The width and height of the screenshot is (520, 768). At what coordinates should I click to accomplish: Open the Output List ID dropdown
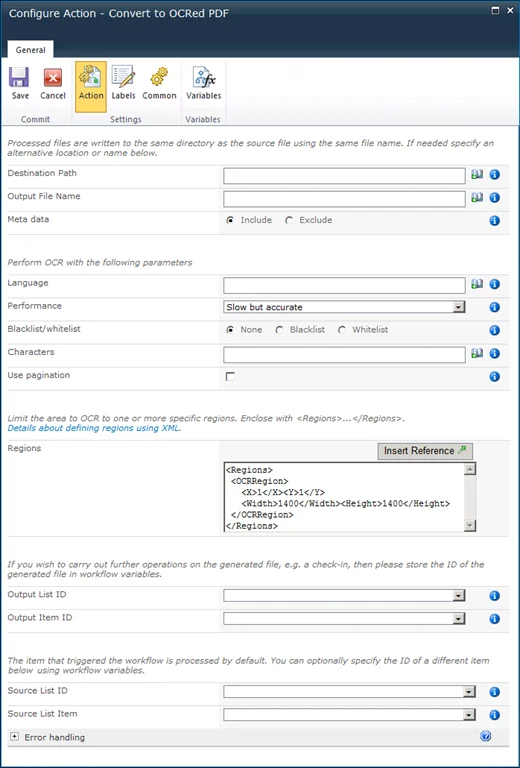[x=344, y=596]
